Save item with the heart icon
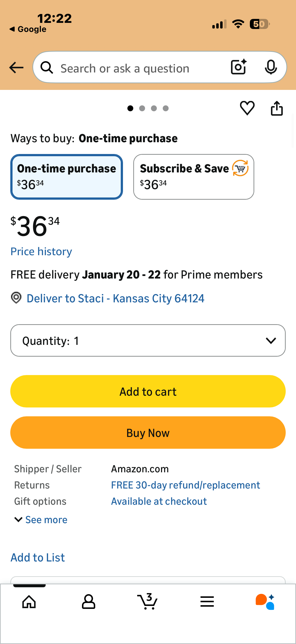Viewport: 296px width, 644px height. pos(247,108)
